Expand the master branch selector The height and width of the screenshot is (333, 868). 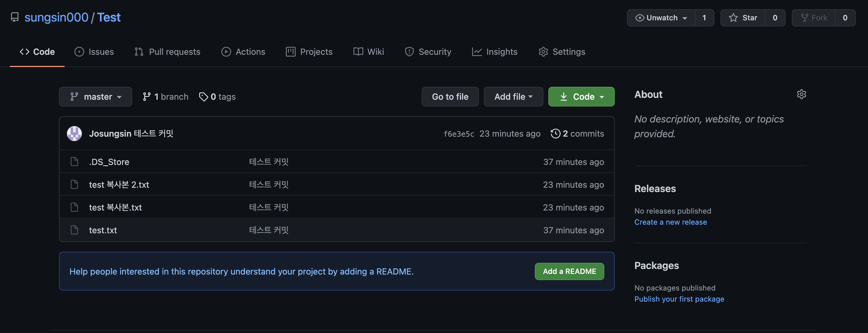[95, 97]
